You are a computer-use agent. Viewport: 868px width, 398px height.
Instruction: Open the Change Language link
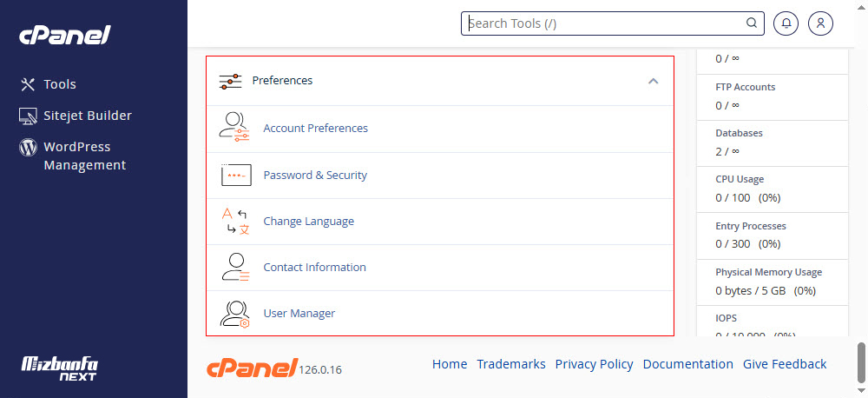tap(308, 222)
